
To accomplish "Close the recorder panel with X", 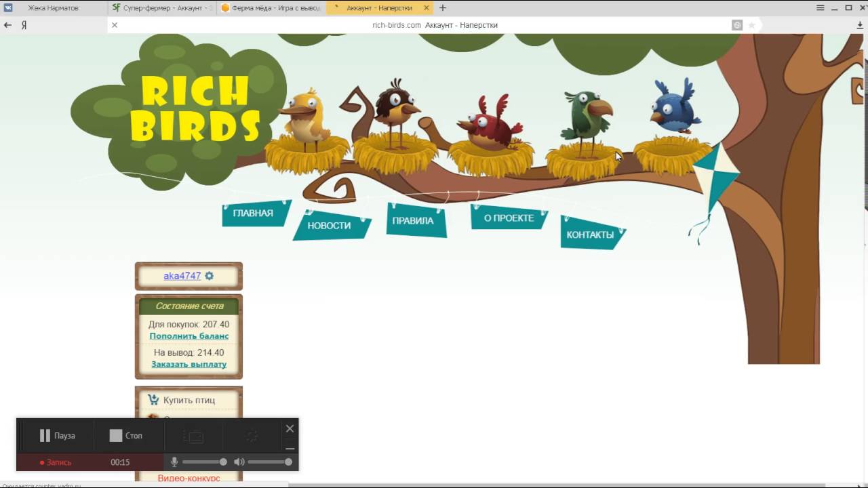I will coord(290,428).
